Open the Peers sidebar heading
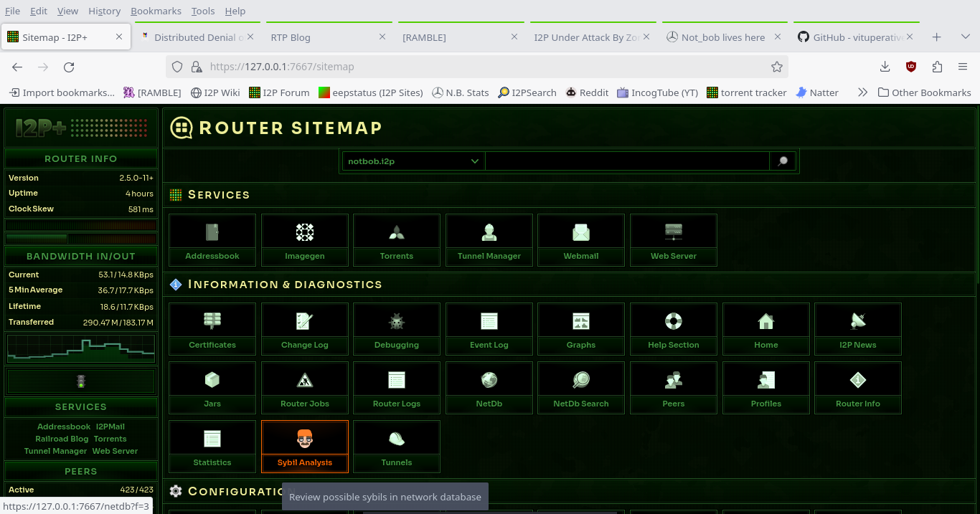This screenshot has width=980, height=514. (81, 472)
